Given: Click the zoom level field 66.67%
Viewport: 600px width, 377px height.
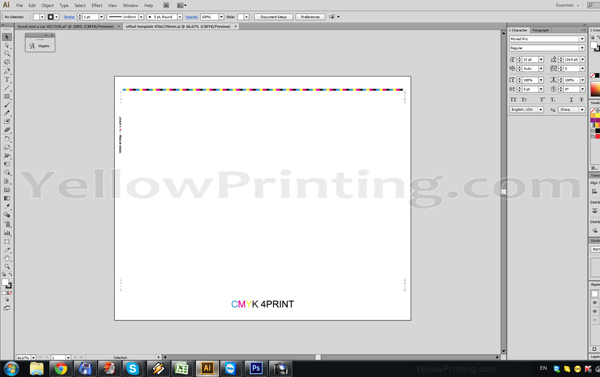Looking at the screenshot, I should click(23, 357).
